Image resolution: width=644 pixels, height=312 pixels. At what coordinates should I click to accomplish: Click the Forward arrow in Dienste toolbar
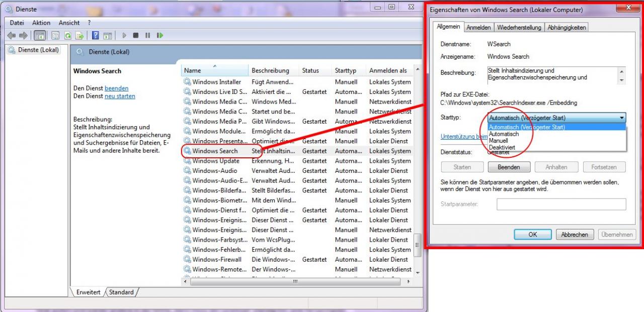23,35
